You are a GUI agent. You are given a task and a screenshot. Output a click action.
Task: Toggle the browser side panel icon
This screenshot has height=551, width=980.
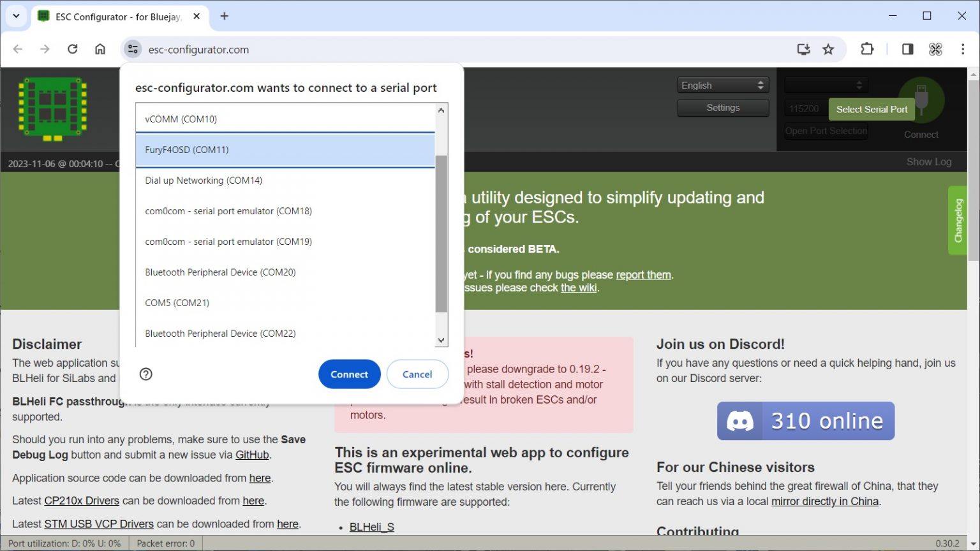pos(907,49)
